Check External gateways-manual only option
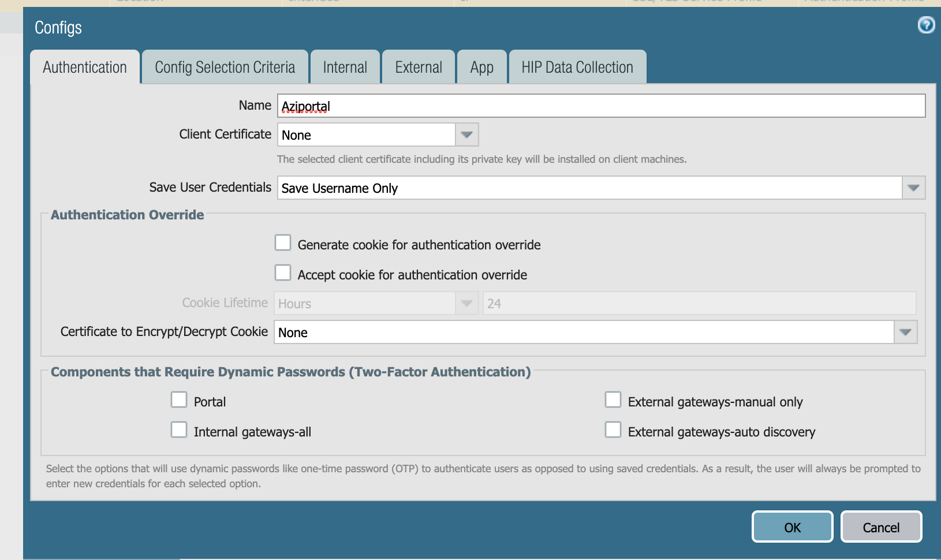Image resolution: width=941 pixels, height=560 pixels. click(613, 400)
